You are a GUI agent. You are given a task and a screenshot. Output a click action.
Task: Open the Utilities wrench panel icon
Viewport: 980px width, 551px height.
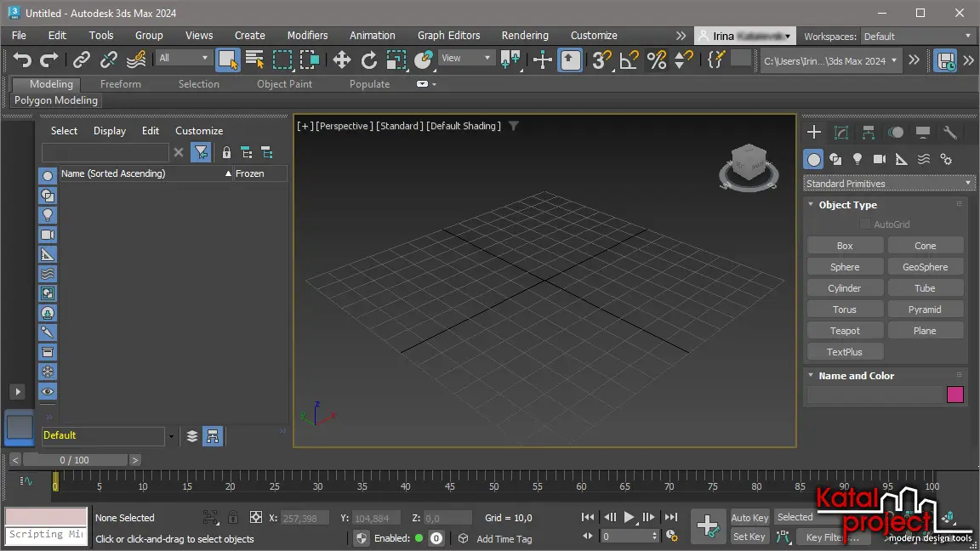click(950, 132)
